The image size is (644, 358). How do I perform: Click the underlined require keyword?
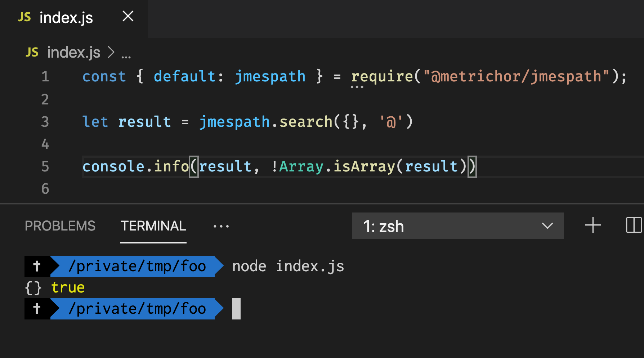point(382,76)
